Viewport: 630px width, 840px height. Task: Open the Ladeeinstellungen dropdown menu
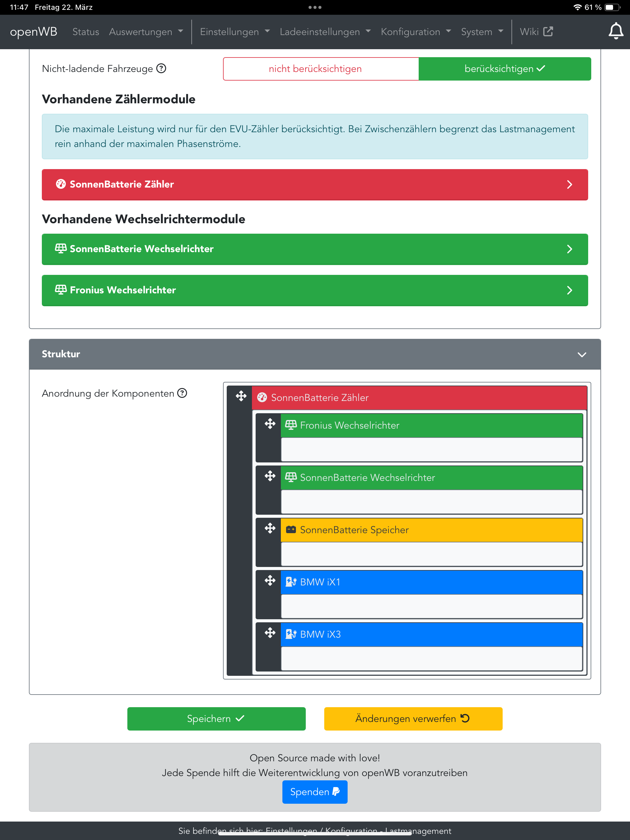325,32
